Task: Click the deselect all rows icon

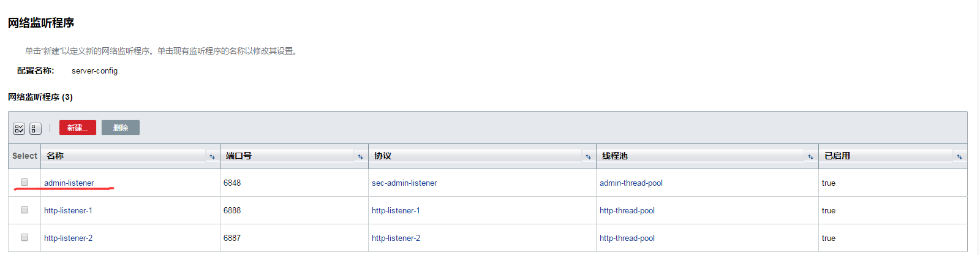Action: point(36,129)
